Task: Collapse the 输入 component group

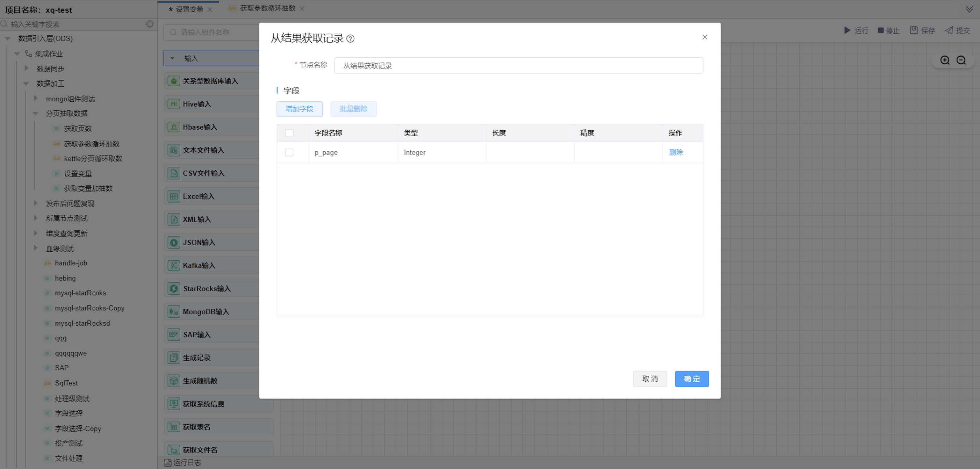Action: click(x=172, y=58)
